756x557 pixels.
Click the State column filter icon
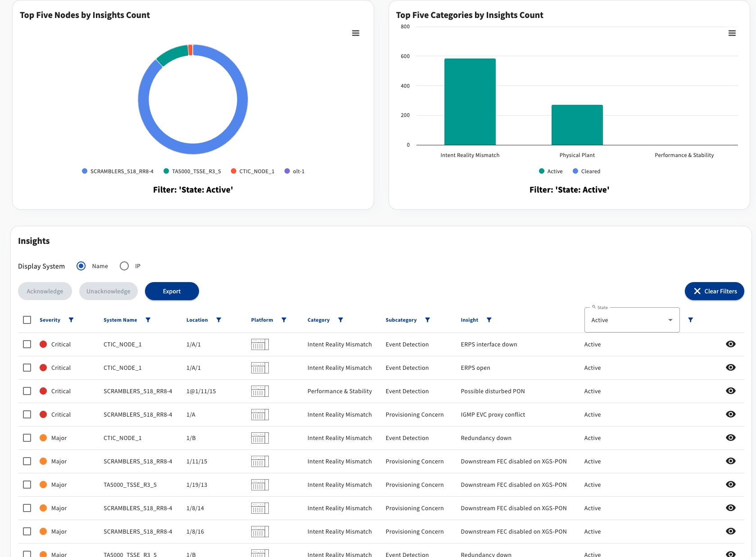pyautogui.click(x=691, y=320)
